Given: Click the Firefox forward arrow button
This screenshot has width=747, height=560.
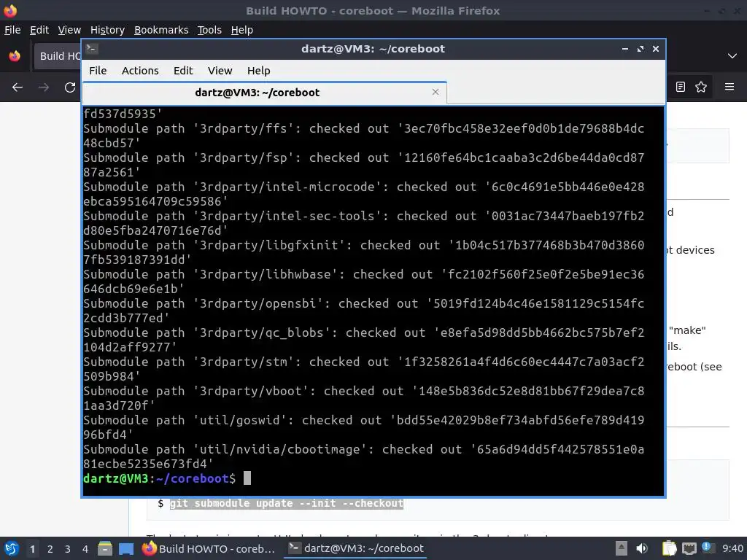Looking at the screenshot, I should point(44,87).
